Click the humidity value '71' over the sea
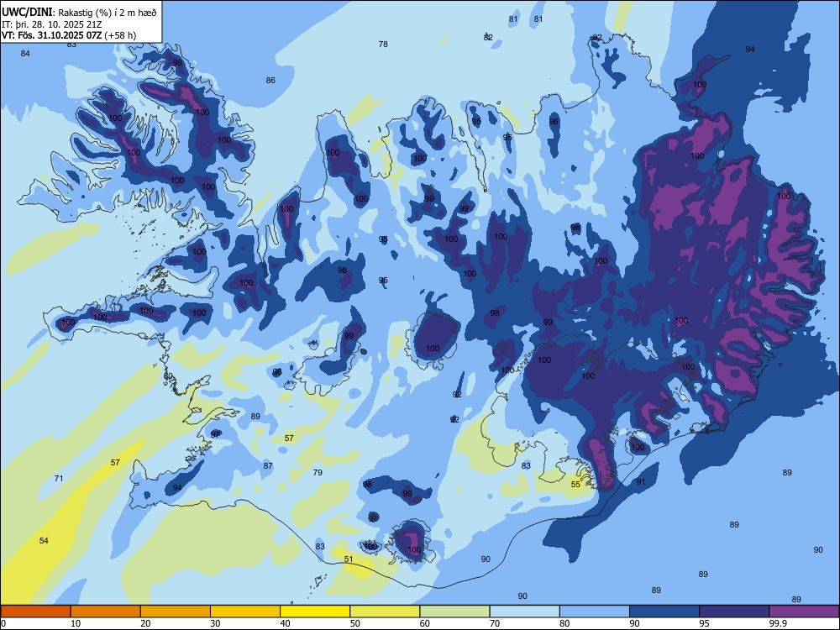 pyautogui.click(x=59, y=479)
